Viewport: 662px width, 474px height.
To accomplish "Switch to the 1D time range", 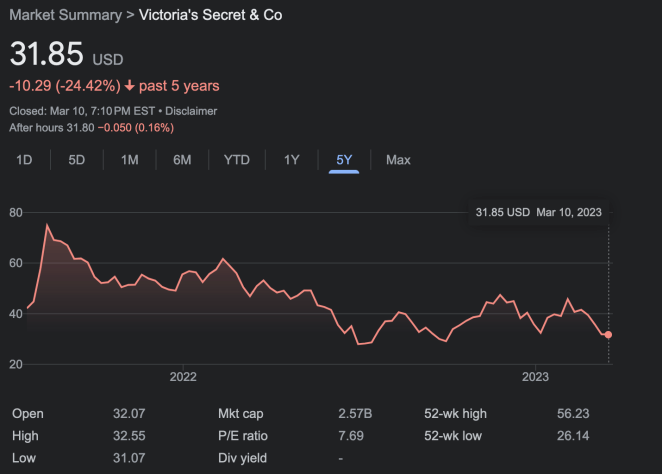I will pyautogui.click(x=25, y=160).
